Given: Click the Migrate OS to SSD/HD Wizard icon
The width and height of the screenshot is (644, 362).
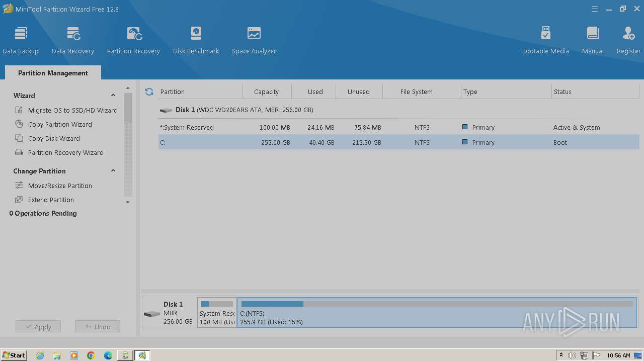Looking at the screenshot, I should (x=19, y=110).
